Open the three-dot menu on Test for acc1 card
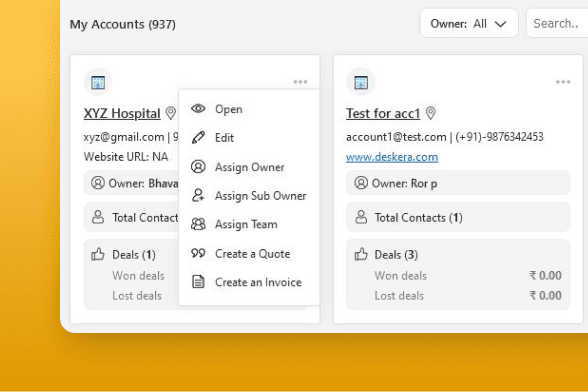This screenshot has width=588, height=392. [563, 82]
